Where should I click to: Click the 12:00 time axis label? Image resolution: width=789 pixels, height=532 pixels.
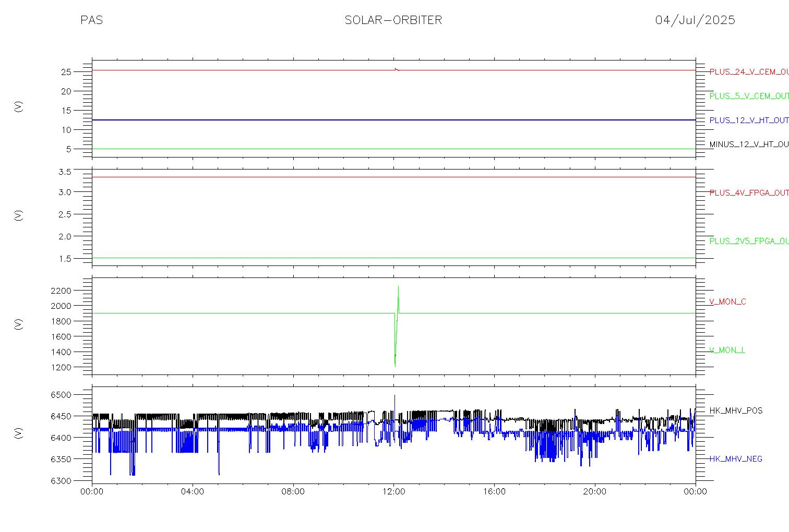(x=393, y=491)
